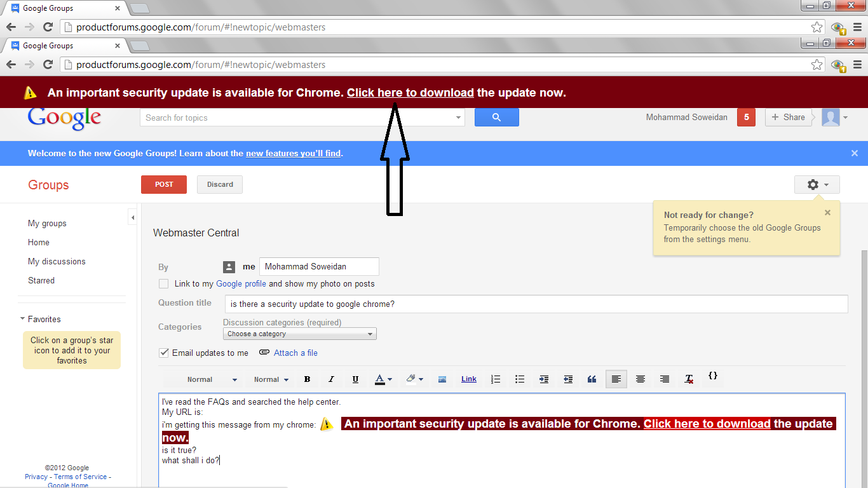
Task: Insert an image with the toolbar icon
Action: click(x=442, y=379)
